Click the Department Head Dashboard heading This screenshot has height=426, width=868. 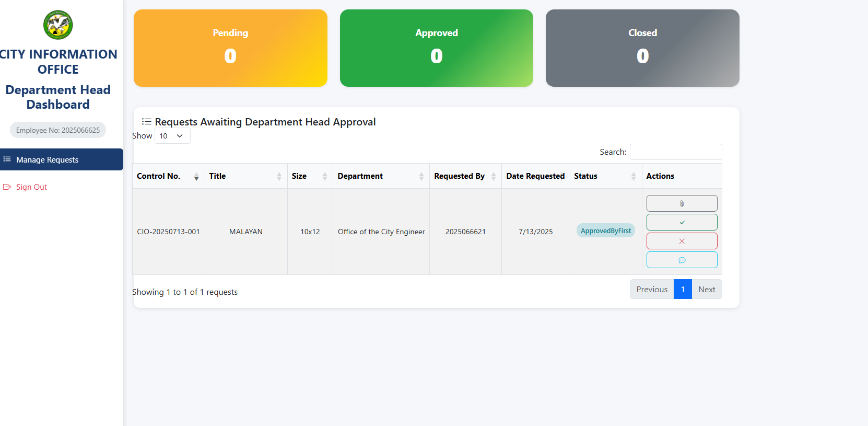pyautogui.click(x=58, y=97)
